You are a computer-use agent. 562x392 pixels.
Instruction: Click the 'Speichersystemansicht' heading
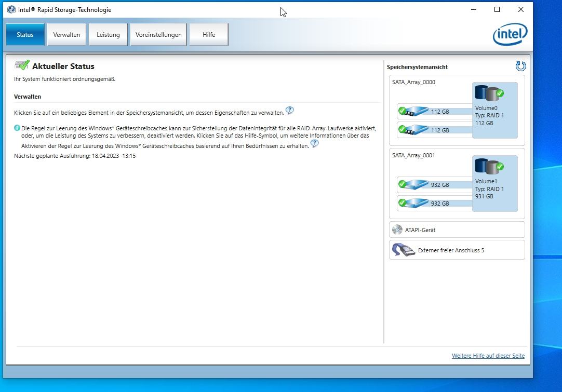point(417,67)
